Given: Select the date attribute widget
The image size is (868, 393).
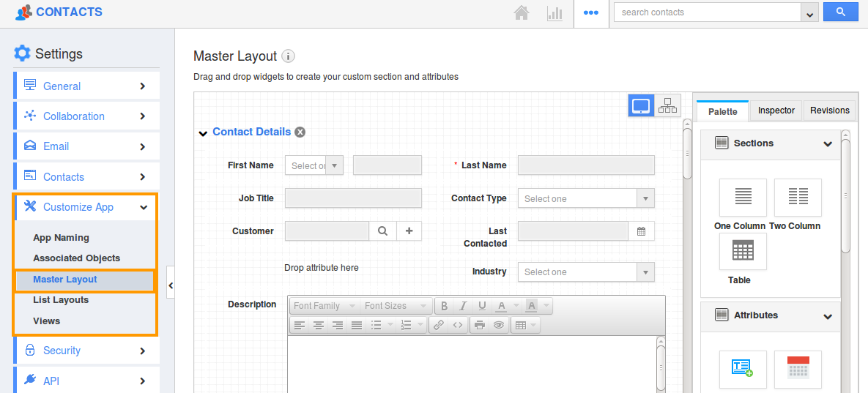Looking at the screenshot, I should click(798, 370).
